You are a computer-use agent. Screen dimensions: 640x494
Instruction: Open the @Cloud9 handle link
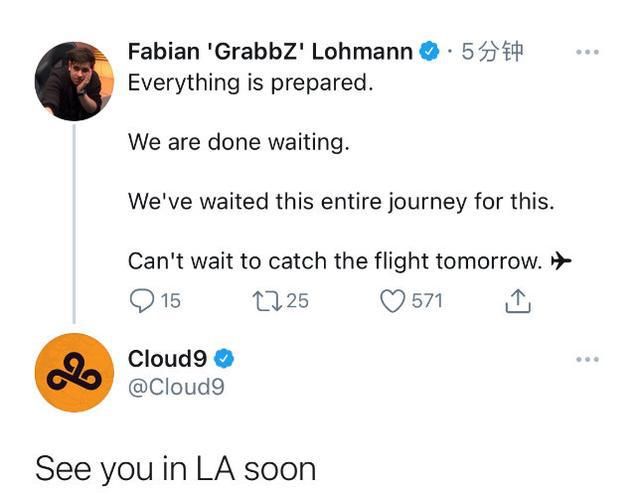coord(176,387)
